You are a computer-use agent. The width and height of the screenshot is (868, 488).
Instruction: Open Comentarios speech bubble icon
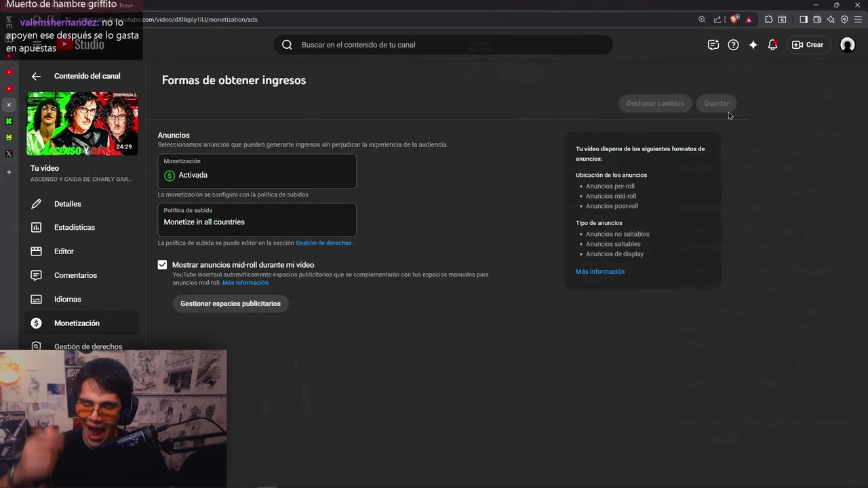pos(37,275)
